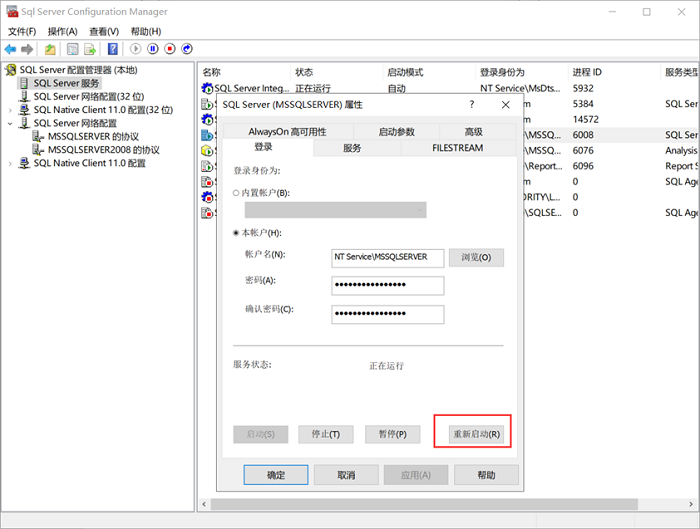This screenshot has width=700, height=529.
Task: Switch to AlwaysOn 高可用性 tab
Action: pos(288,132)
